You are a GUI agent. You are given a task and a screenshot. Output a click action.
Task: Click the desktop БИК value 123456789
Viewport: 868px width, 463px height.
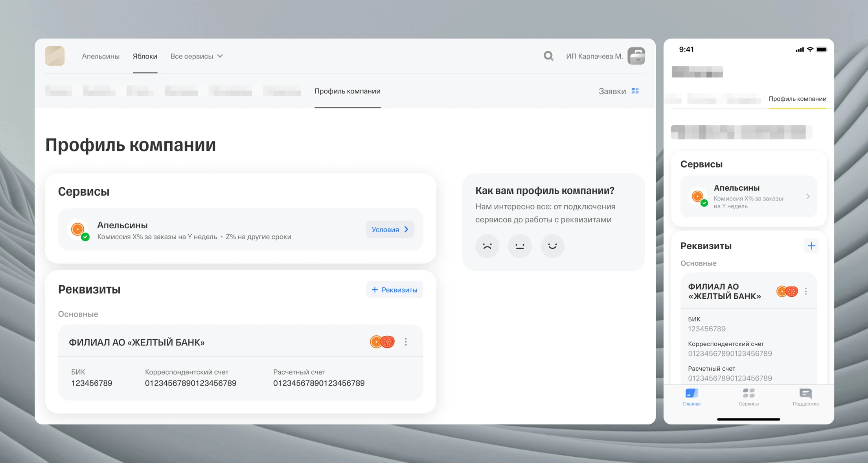pos(92,383)
